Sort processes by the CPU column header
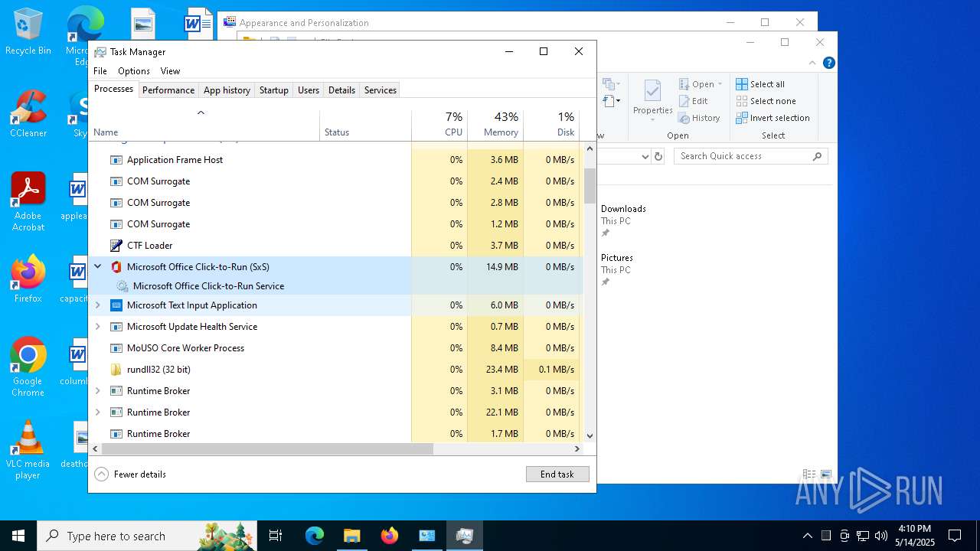 point(439,125)
